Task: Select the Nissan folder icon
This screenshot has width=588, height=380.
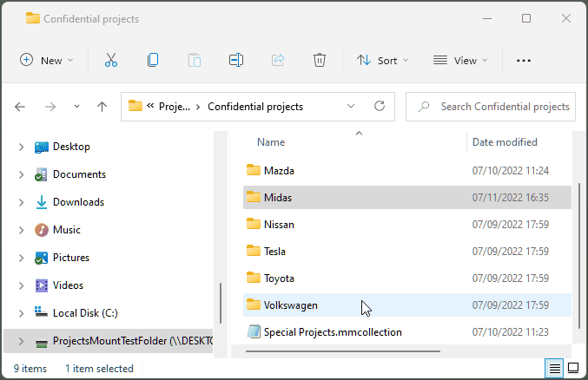Action: point(254,224)
